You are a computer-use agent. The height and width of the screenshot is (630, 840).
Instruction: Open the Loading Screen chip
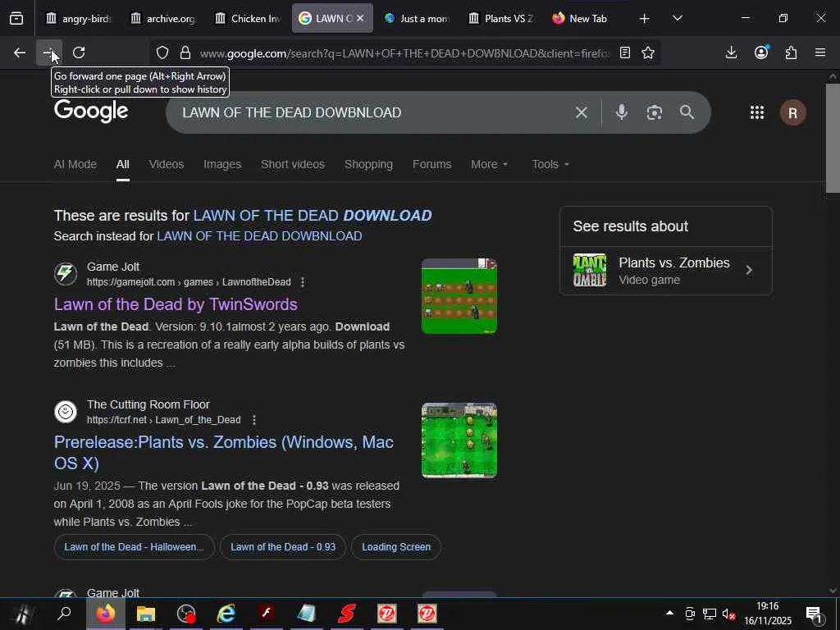coord(396,547)
